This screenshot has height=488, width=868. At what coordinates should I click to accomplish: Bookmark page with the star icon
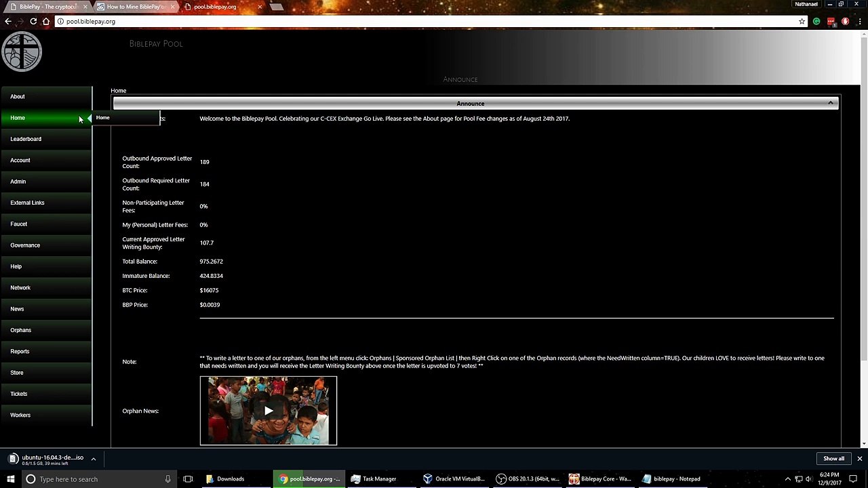click(802, 22)
